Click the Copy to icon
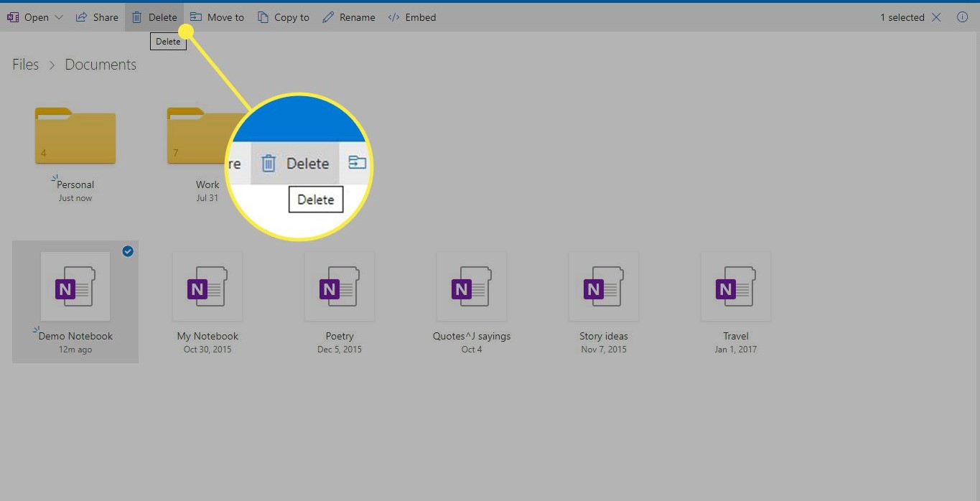This screenshot has width=980, height=501. coord(263,17)
